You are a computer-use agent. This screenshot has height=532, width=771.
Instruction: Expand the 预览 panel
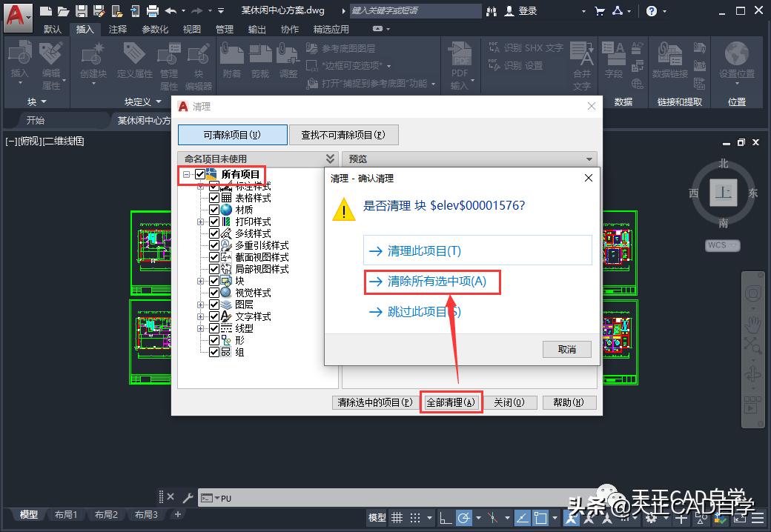(591, 158)
